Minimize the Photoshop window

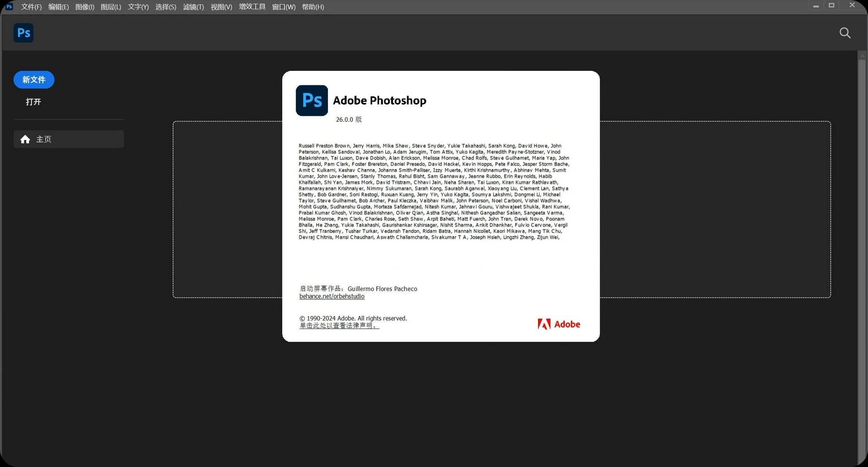[816, 6]
